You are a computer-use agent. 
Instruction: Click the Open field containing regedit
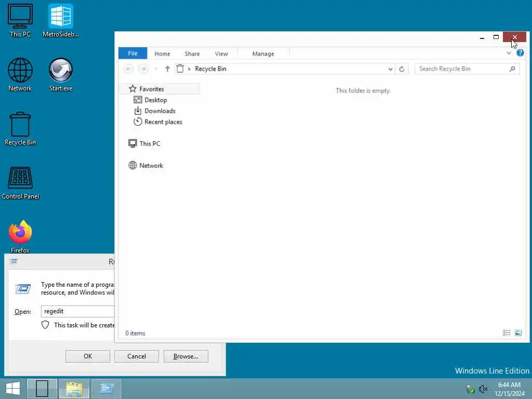[x=78, y=311]
